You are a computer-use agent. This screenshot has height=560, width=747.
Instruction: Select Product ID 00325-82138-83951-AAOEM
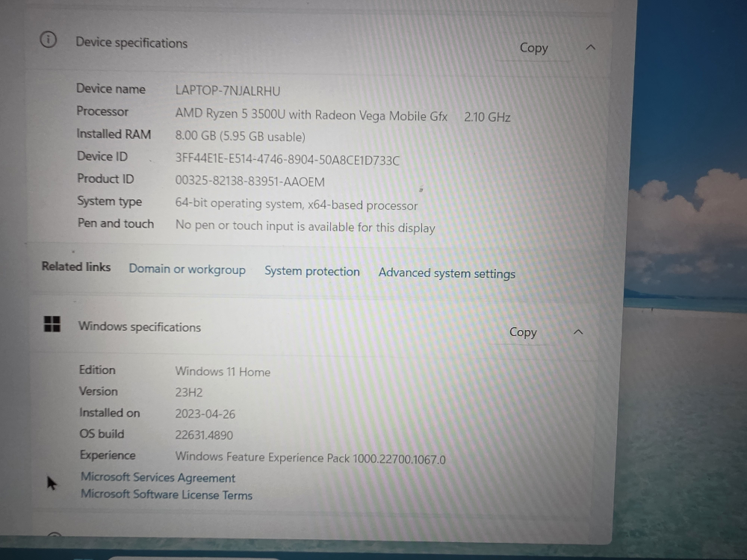coord(249,181)
